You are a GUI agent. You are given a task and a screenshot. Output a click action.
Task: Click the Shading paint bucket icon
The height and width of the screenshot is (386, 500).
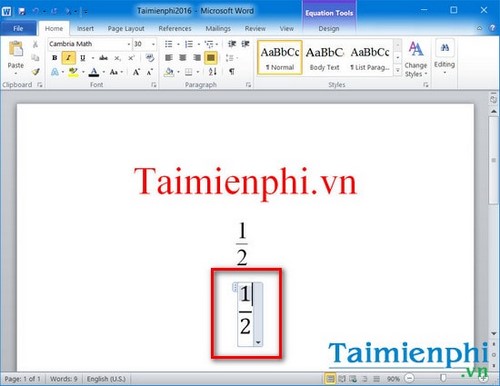pos(169,72)
